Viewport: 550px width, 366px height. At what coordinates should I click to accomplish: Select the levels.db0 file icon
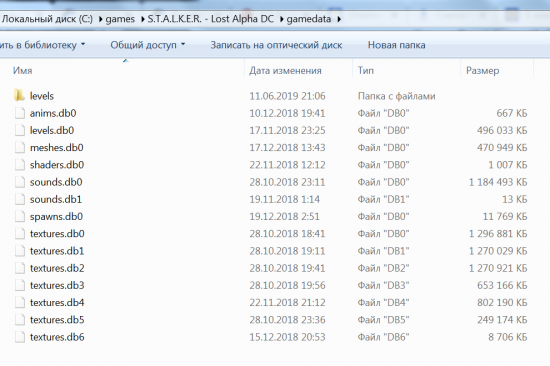pos(20,130)
